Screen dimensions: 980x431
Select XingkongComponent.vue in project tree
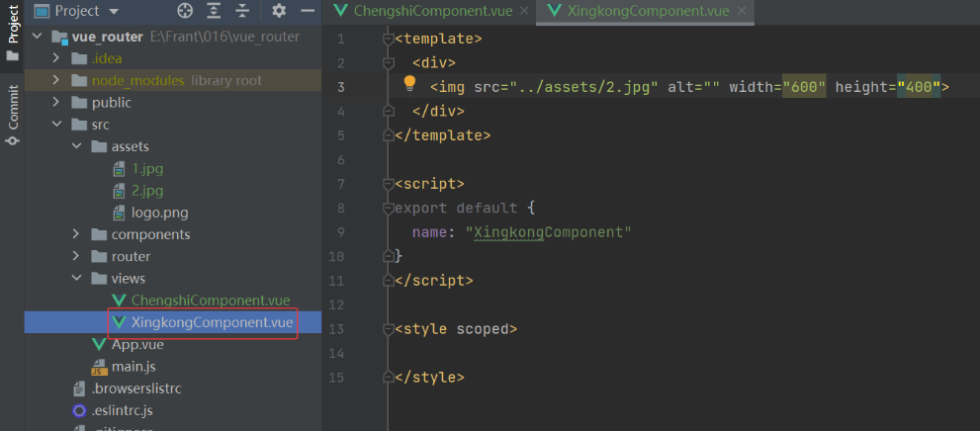(x=212, y=322)
